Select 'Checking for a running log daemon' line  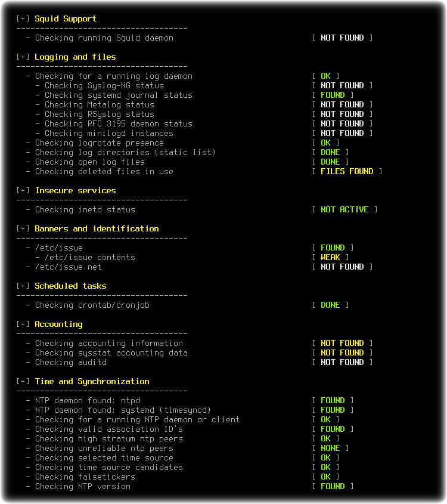pos(114,76)
